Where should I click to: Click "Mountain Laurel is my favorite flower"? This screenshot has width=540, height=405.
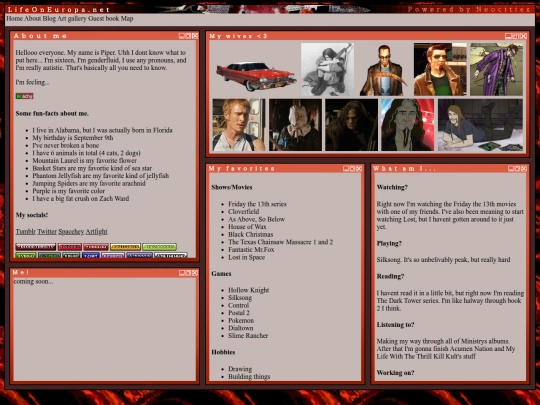[84, 160]
